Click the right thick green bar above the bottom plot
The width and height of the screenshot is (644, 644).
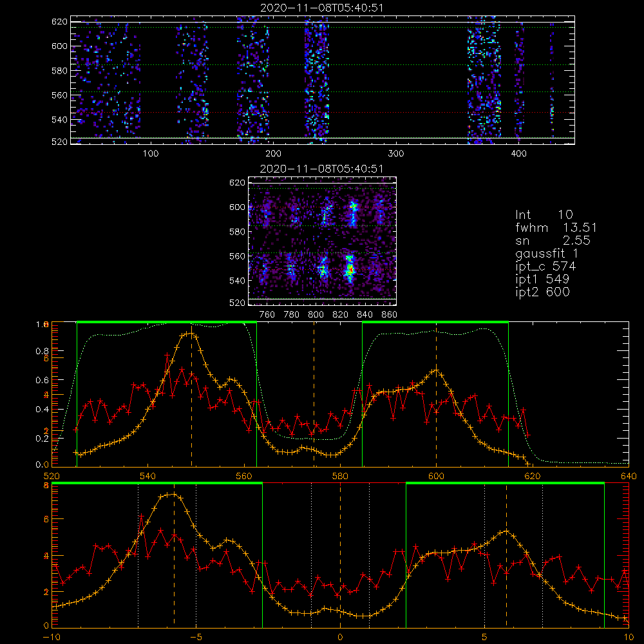point(505,483)
